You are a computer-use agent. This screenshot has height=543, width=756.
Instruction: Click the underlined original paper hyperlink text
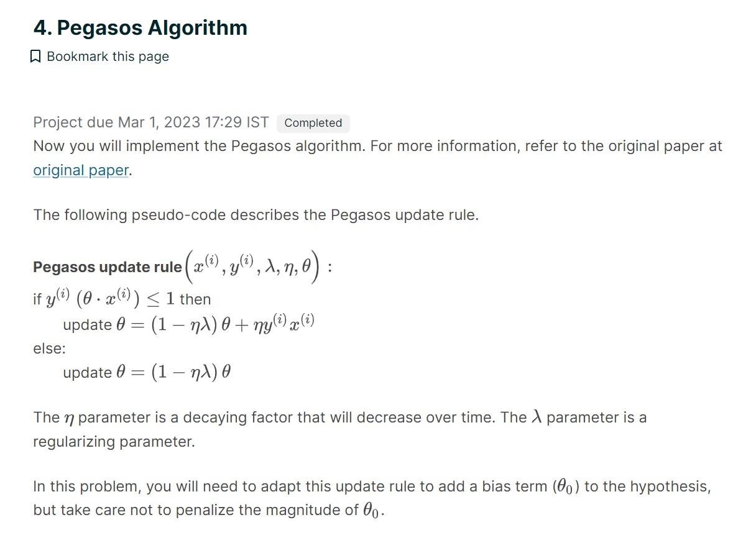tap(80, 170)
